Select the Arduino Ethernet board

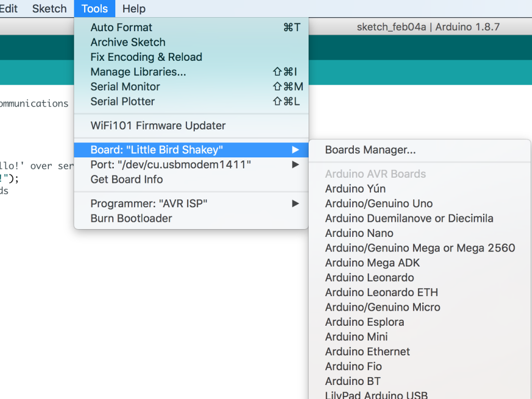click(x=420, y=352)
